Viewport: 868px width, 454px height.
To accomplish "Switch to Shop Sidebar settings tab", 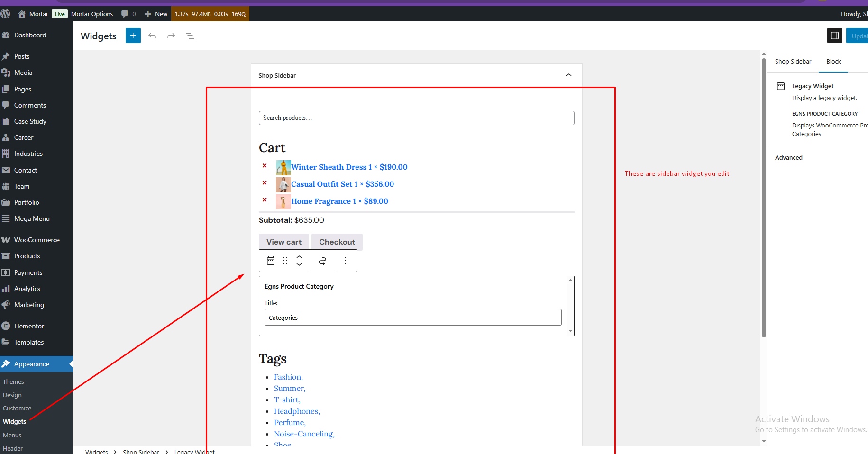I will tap(793, 62).
